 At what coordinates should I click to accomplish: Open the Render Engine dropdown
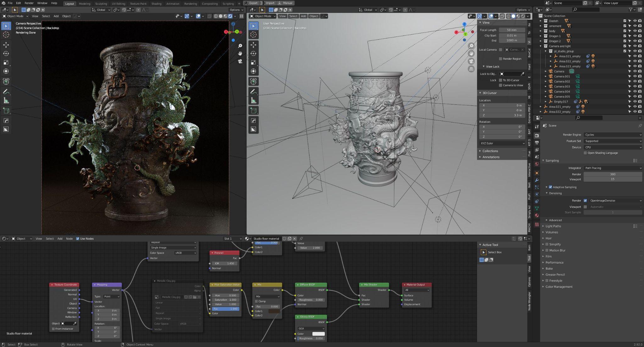point(613,135)
